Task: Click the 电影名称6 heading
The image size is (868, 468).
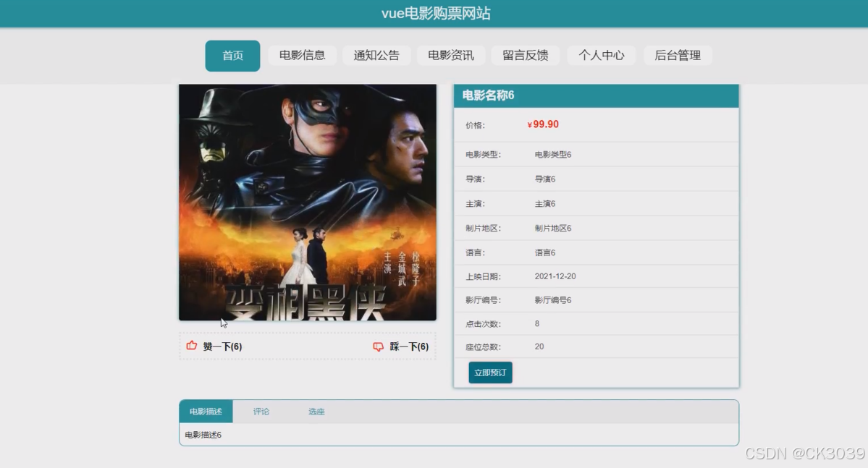Action: point(488,95)
